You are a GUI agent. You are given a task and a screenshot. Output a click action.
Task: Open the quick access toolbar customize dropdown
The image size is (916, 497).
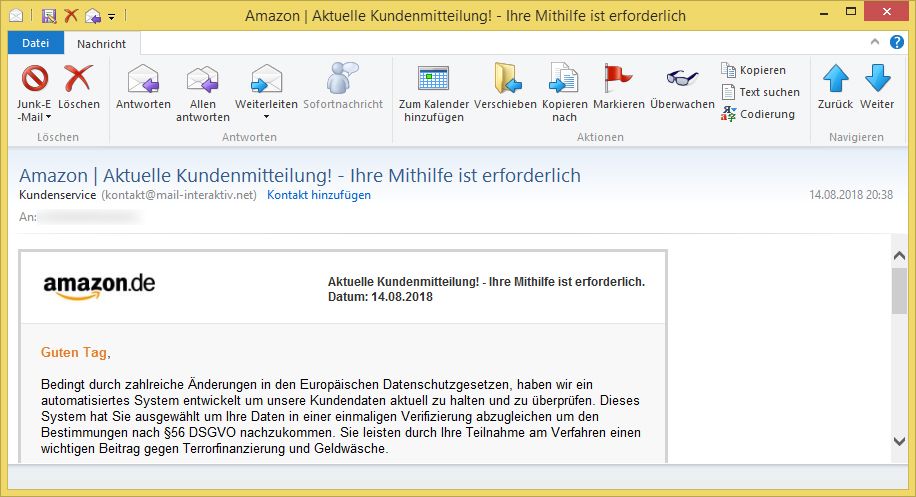[x=112, y=16]
